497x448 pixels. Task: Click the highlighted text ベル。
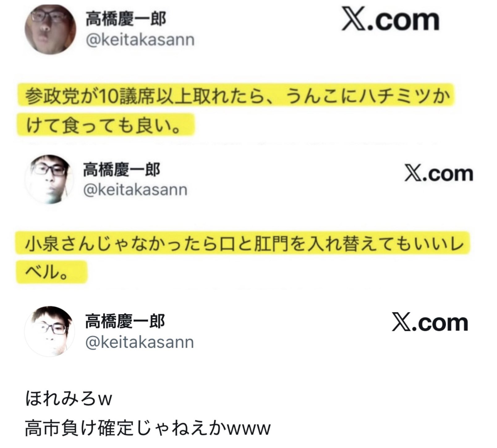point(52,272)
